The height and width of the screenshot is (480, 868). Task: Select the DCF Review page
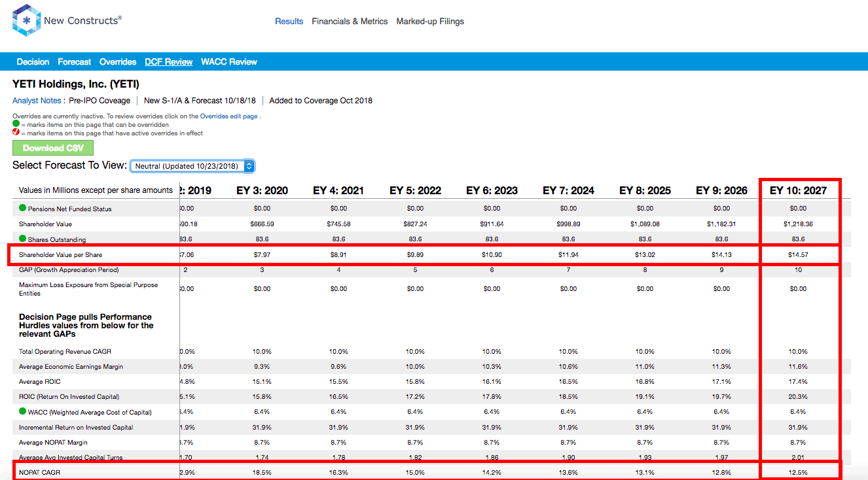[x=169, y=62]
